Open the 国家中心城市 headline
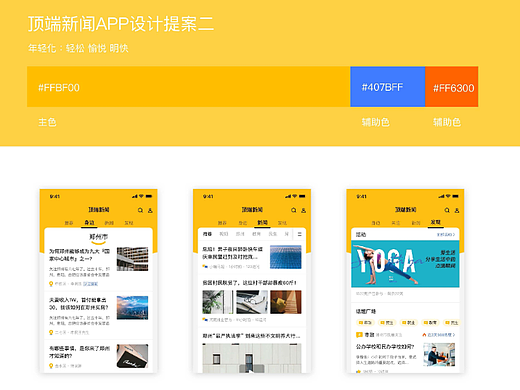Screen dimensions: 520x390 79,255
